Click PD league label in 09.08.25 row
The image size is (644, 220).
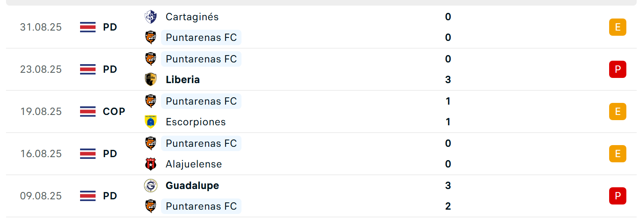point(110,196)
